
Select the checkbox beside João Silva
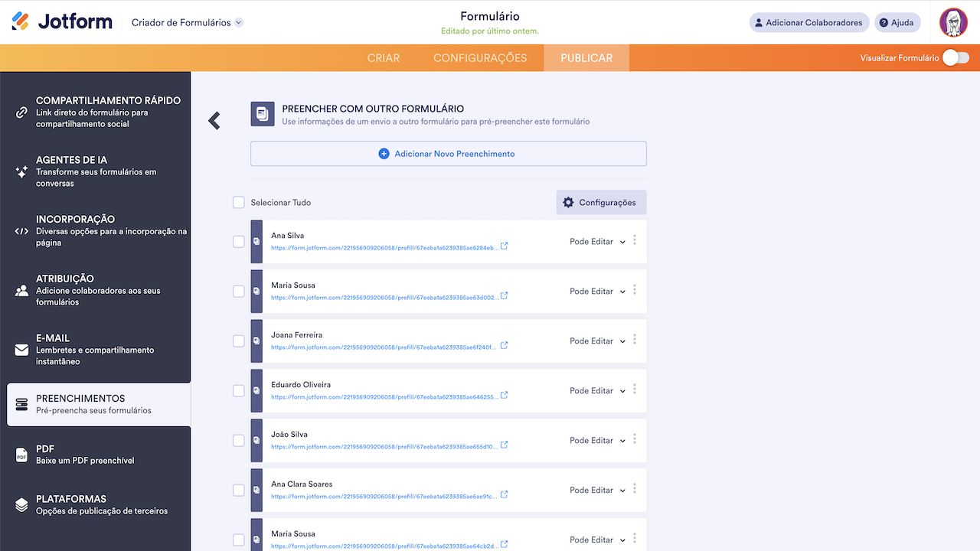[x=239, y=441]
